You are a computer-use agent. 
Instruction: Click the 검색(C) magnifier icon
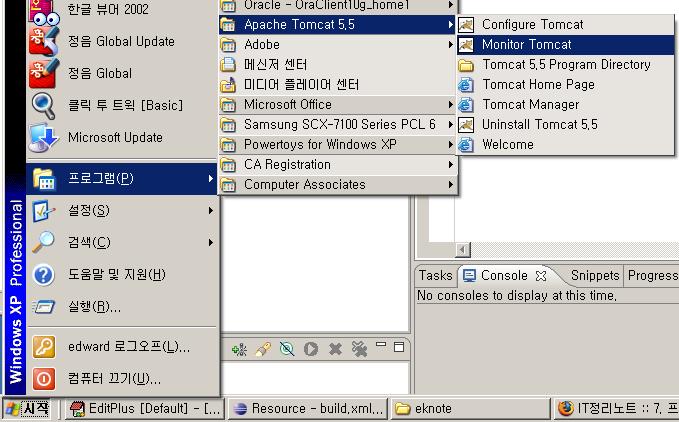pos(43,242)
